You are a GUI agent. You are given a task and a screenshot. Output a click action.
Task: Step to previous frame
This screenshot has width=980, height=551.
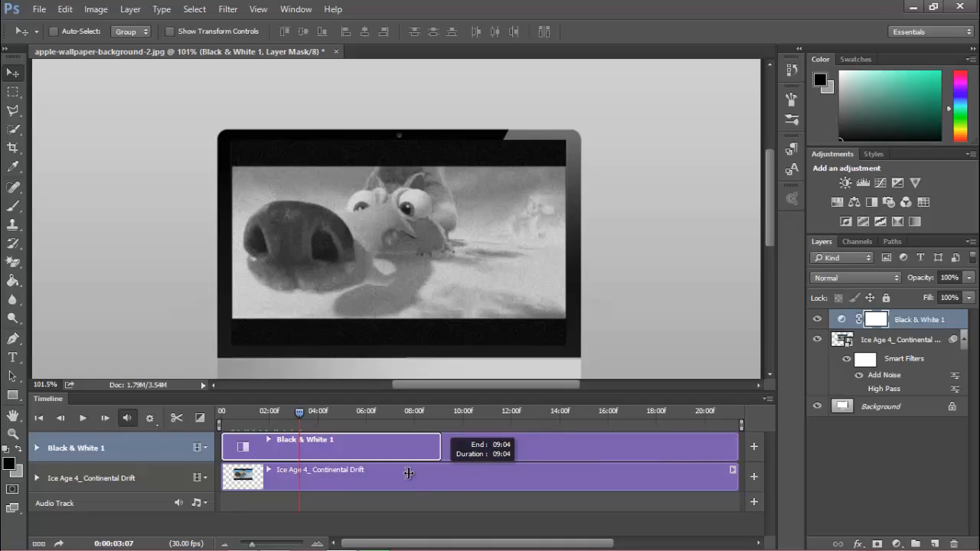[x=60, y=418]
